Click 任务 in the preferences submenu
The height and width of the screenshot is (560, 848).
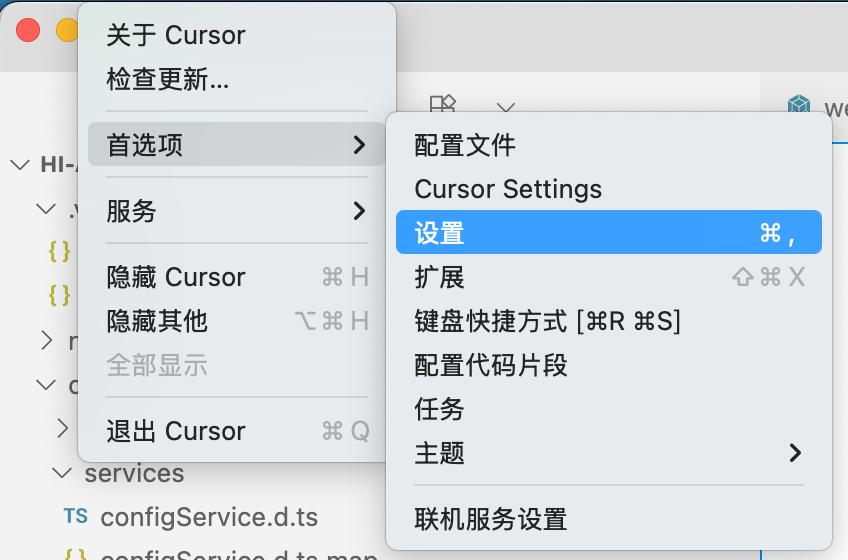coord(440,409)
